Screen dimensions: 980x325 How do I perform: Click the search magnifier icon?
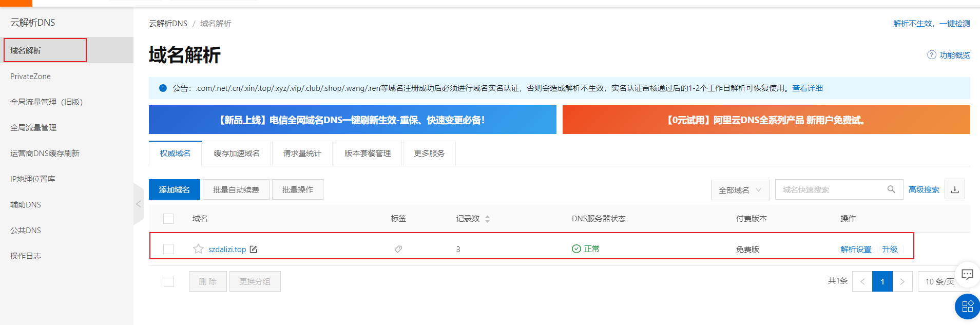click(x=891, y=189)
